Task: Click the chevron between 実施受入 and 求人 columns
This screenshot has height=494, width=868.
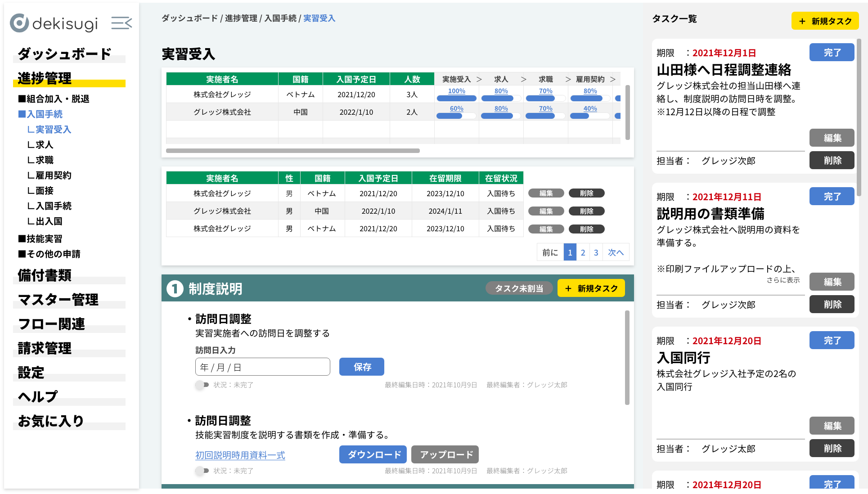Action: pos(479,79)
